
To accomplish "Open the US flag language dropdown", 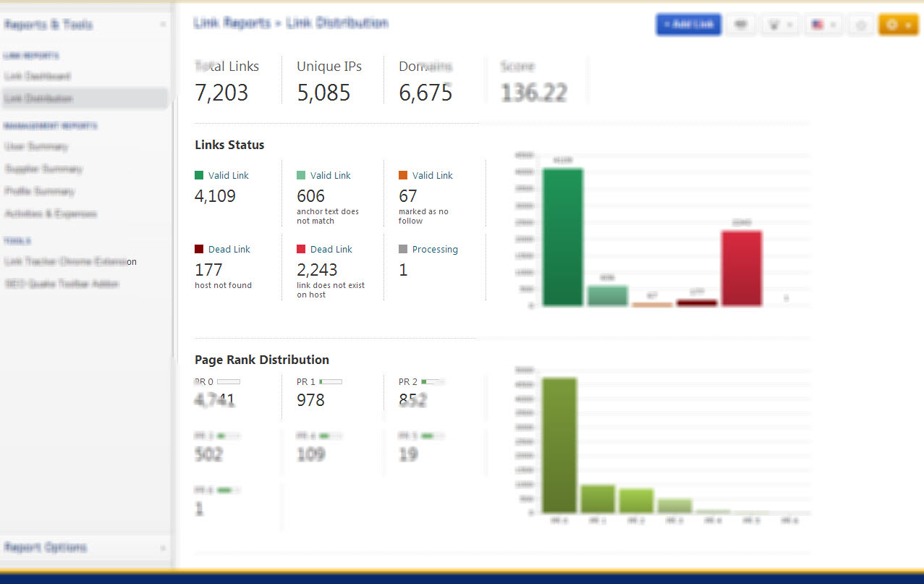I will coord(823,25).
